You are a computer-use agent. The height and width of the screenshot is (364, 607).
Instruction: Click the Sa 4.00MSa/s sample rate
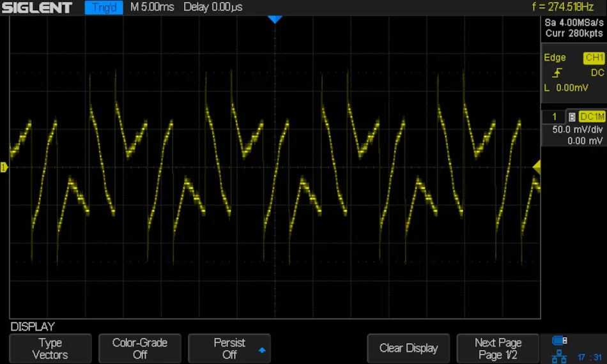(x=574, y=22)
